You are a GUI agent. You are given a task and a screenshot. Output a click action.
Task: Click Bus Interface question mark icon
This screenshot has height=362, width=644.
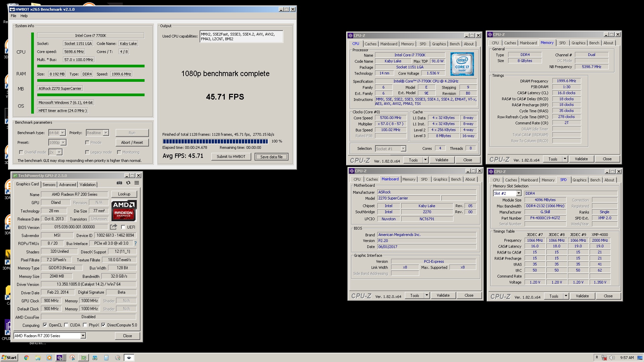136,243
